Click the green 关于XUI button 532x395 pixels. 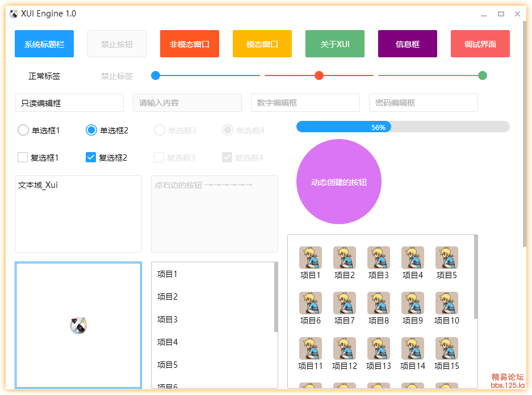[335, 44]
